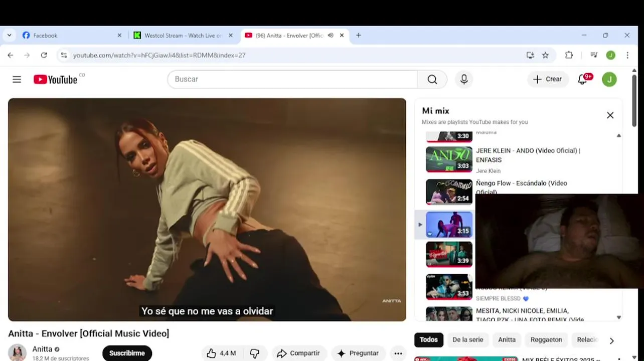Open Anitta channel avatar

tap(17, 352)
